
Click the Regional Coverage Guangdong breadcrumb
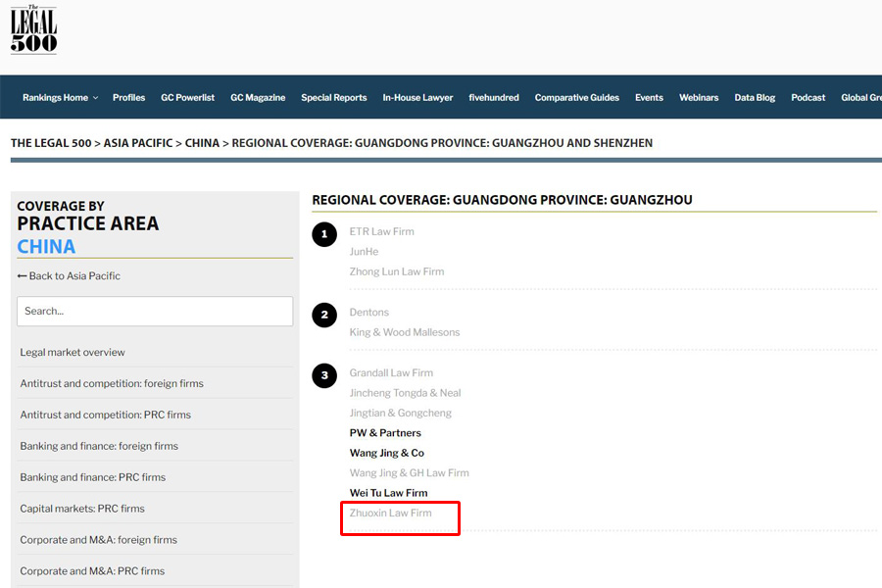(x=442, y=143)
